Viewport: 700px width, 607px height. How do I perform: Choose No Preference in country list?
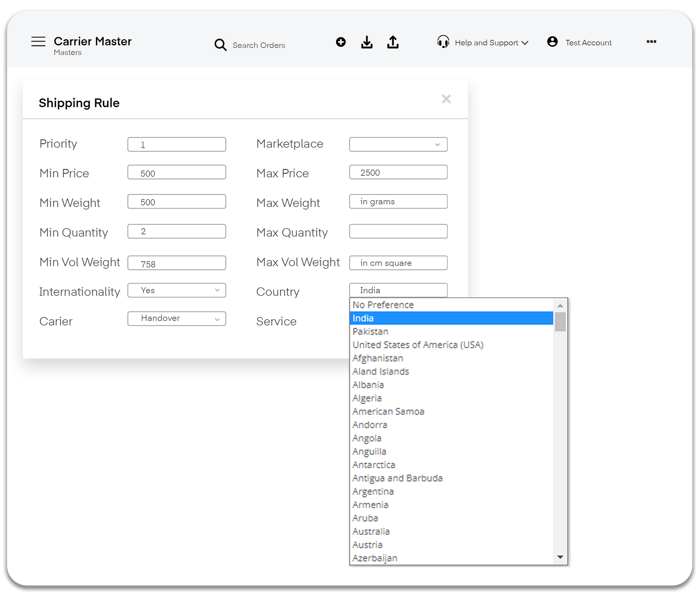(x=383, y=305)
